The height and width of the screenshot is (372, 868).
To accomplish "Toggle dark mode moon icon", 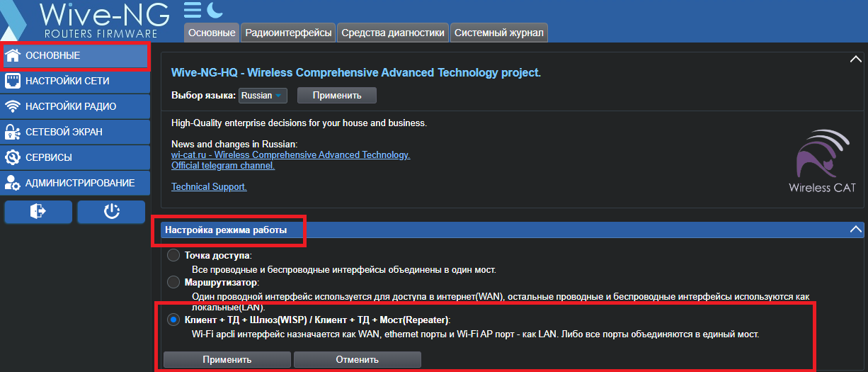I will [215, 10].
